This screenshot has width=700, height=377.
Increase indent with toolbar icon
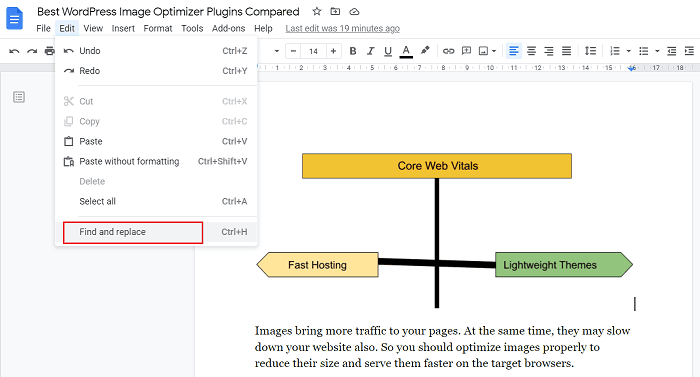[x=689, y=51]
